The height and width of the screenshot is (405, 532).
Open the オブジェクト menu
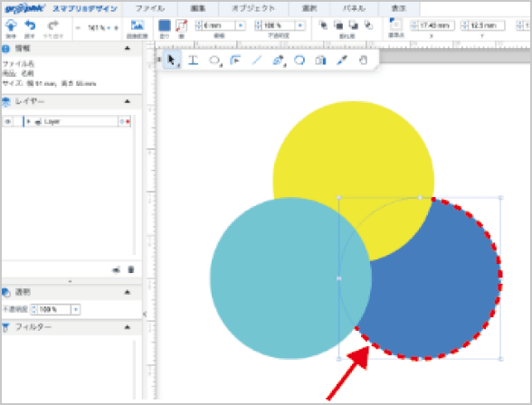tap(253, 8)
